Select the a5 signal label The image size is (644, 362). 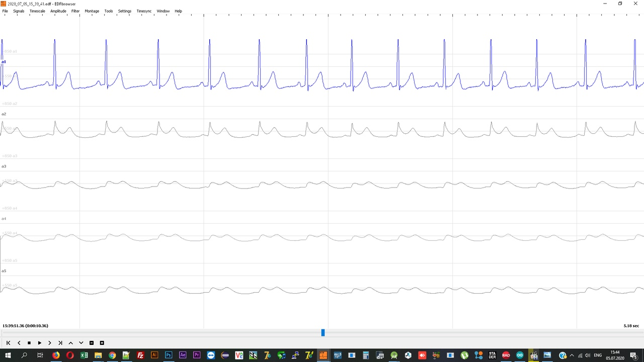tap(4, 271)
